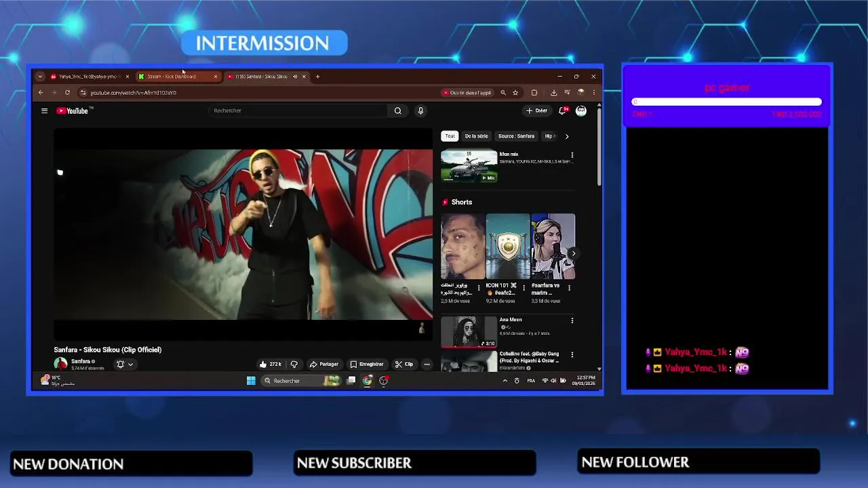Click the Ana Meen video title

(x=511, y=320)
